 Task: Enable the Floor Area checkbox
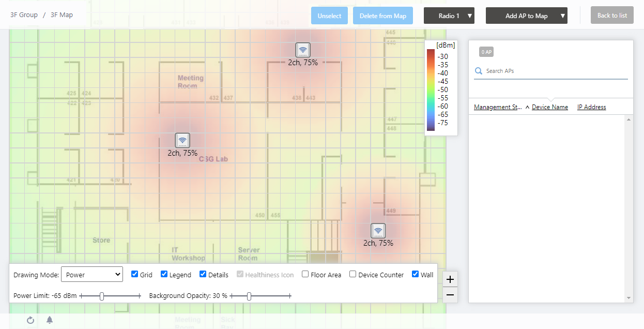305,274
